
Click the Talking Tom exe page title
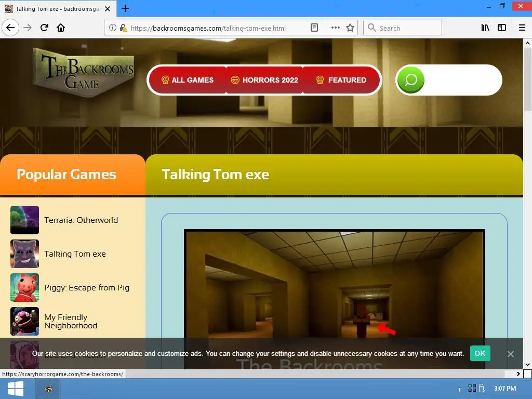[x=216, y=175]
